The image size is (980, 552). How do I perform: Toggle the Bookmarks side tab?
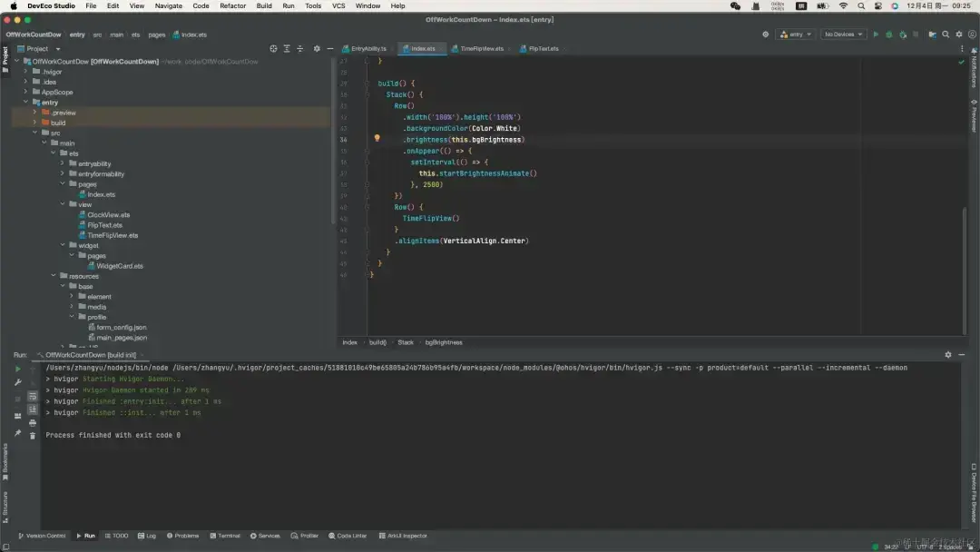(x=5, y=462)
